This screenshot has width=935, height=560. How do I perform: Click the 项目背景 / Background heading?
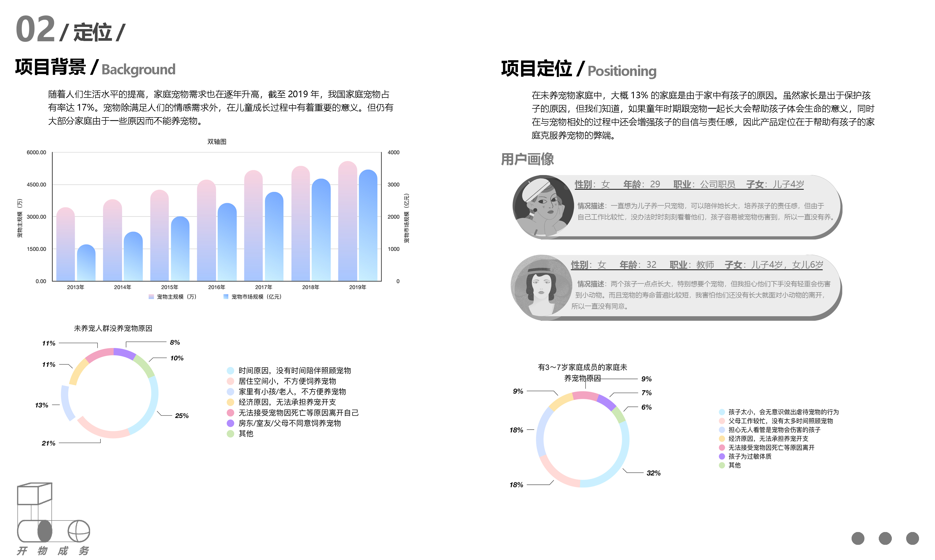pos(95,68)
